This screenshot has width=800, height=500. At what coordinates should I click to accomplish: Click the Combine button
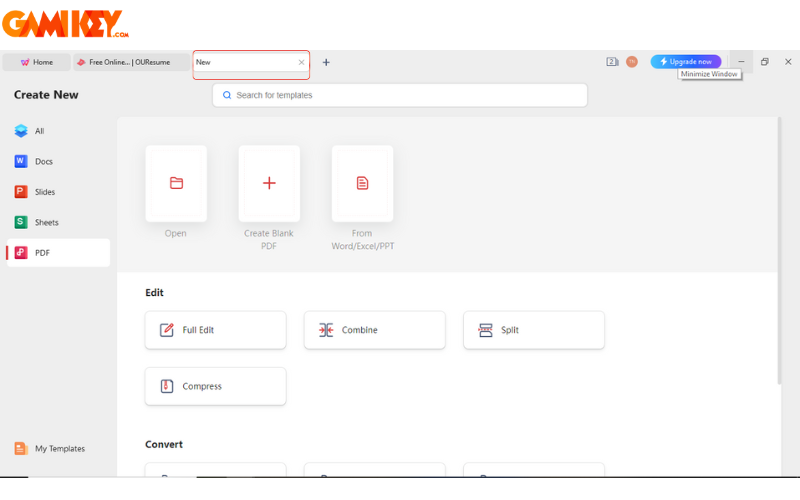374,330
